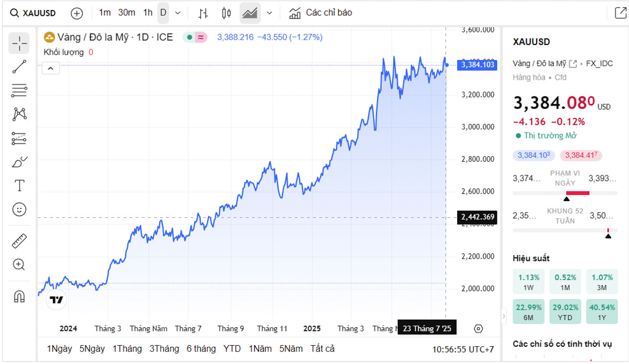Click the 52-week range slider bar
This screenshot has width=629, height=364.
[x=565, y=230]
